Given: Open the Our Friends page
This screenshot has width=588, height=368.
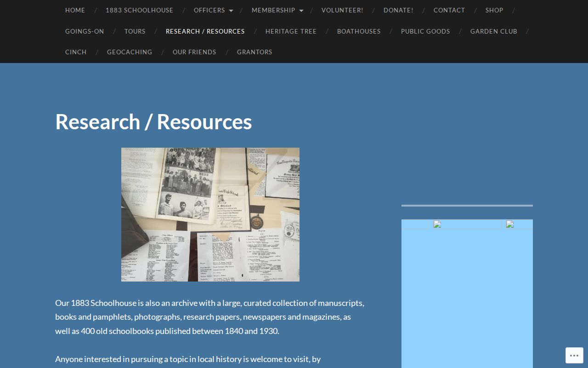Looking at the screenshot, I should pos(194,52).
